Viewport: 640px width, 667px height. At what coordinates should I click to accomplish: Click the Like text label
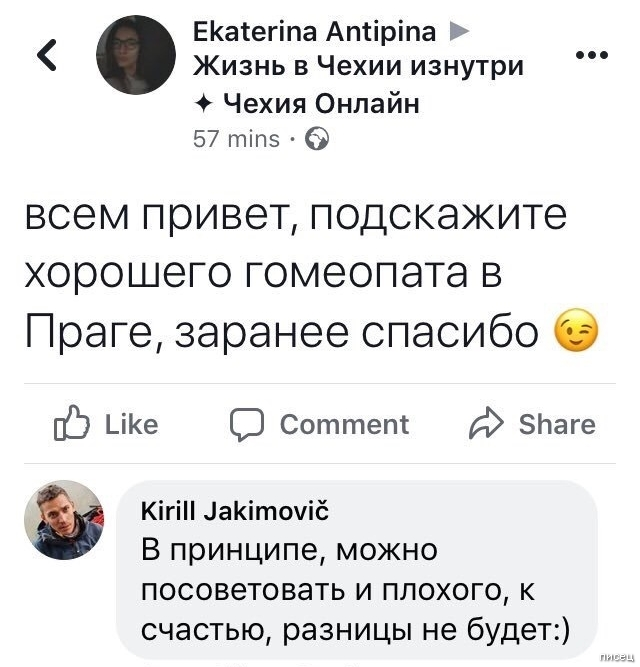pyautogui.click(x=131, y=424)
